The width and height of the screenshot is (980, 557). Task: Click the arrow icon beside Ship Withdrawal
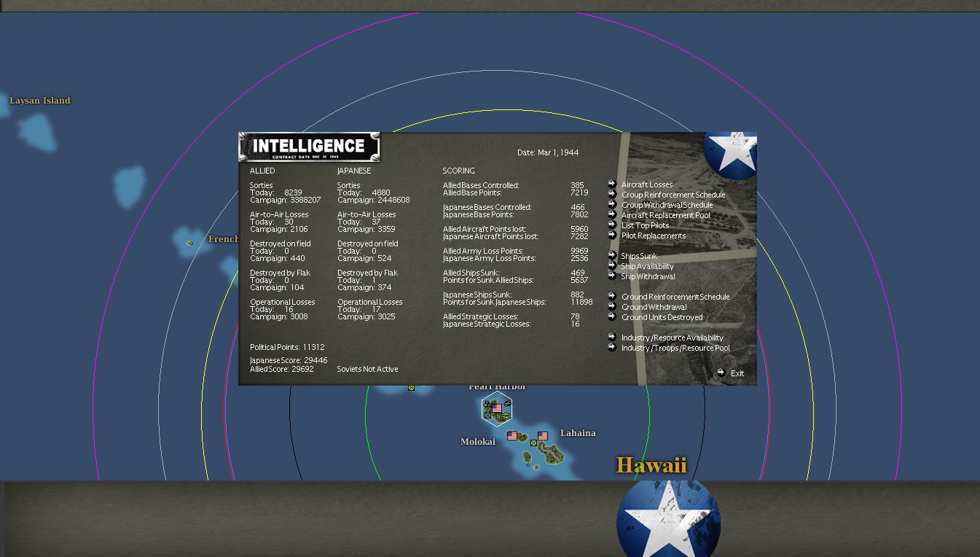point(612,276)
